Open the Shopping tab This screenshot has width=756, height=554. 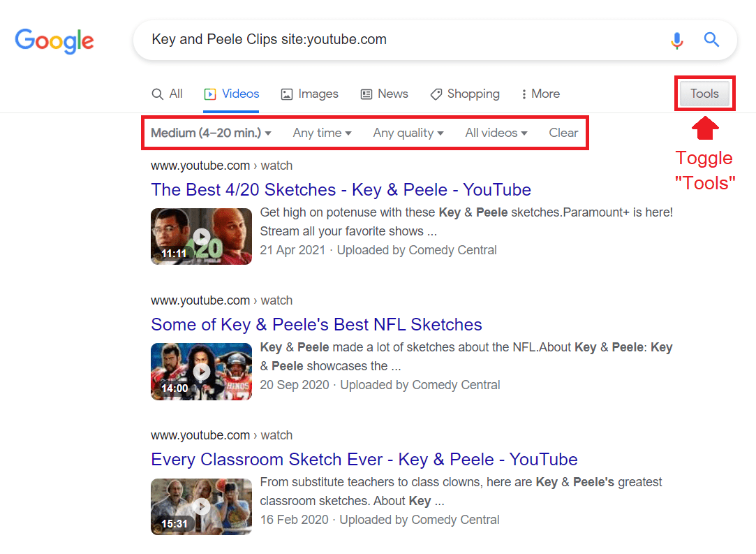(x=465, y=94)
